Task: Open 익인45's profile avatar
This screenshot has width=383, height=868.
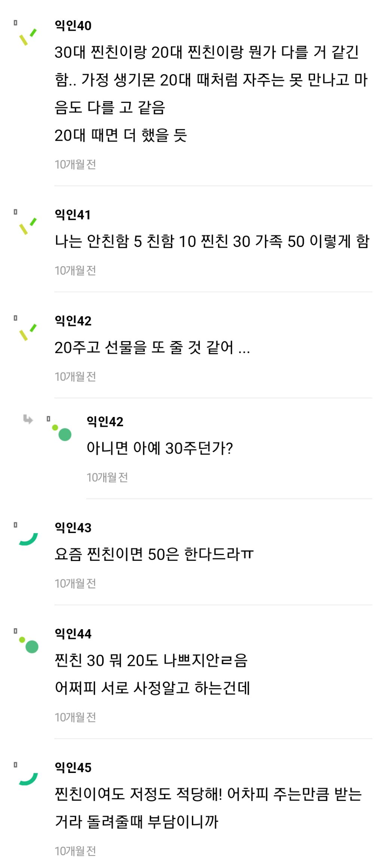Action: pos(28,779)
